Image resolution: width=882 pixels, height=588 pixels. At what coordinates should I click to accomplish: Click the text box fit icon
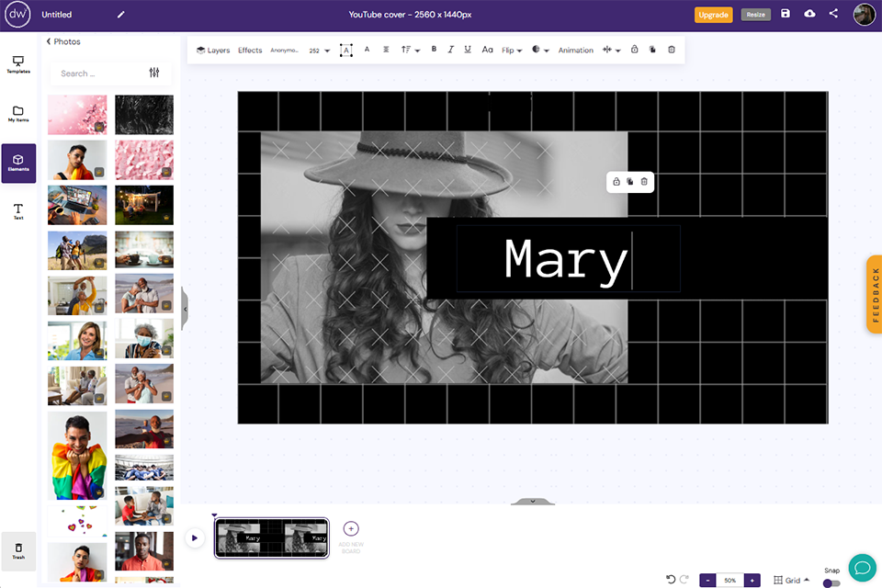(346, 51)
